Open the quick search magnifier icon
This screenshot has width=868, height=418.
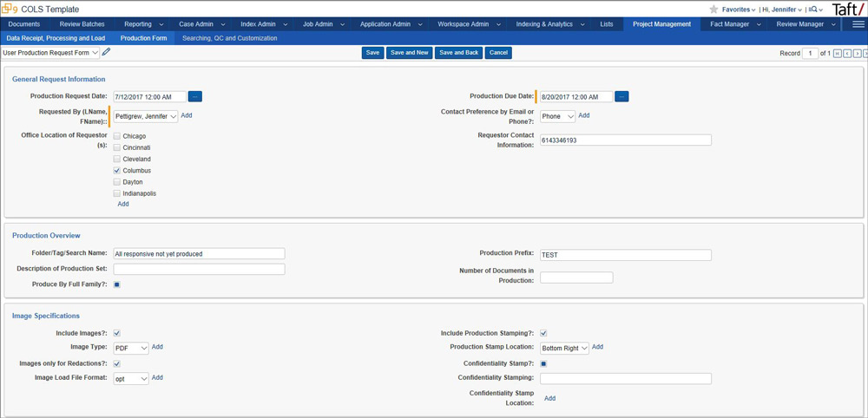pyautogui.click(x=815, y=10)
